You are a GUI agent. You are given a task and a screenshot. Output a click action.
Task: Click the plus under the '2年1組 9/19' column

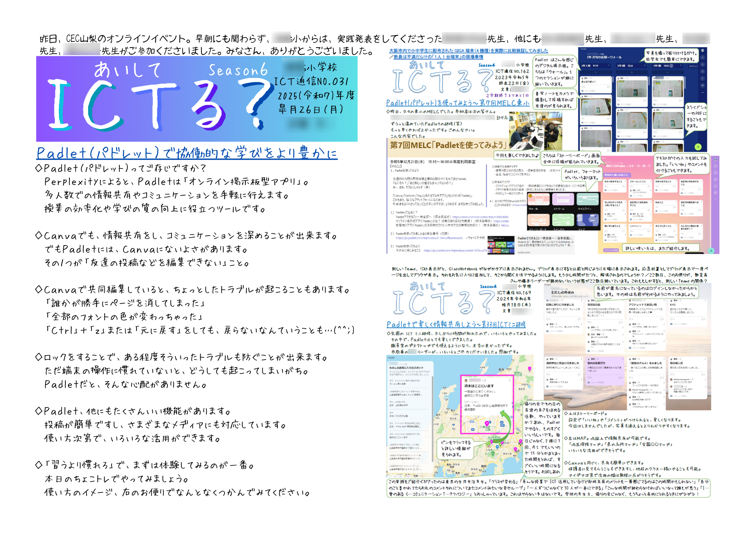coord(596,72)
